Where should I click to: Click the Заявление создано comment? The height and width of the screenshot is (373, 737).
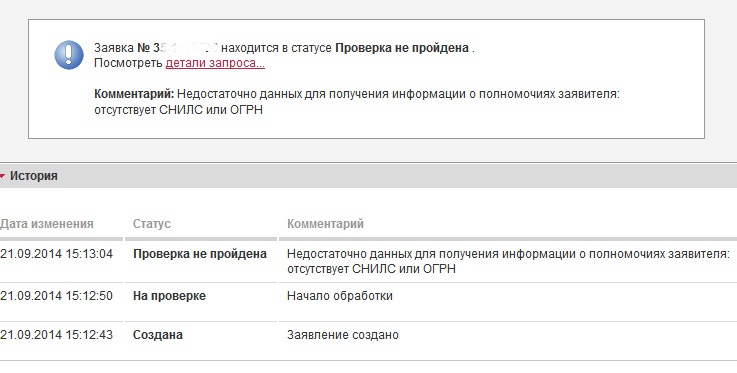click(343, 335)
